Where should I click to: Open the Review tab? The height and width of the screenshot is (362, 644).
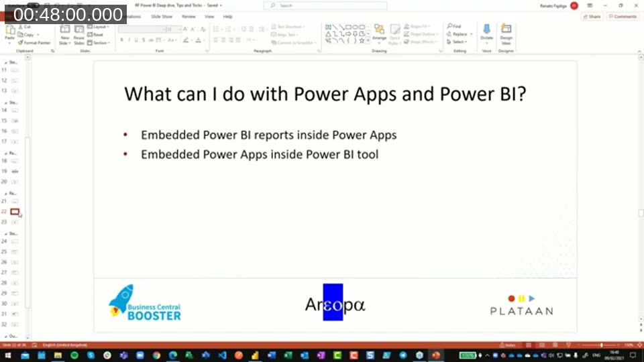189,16
